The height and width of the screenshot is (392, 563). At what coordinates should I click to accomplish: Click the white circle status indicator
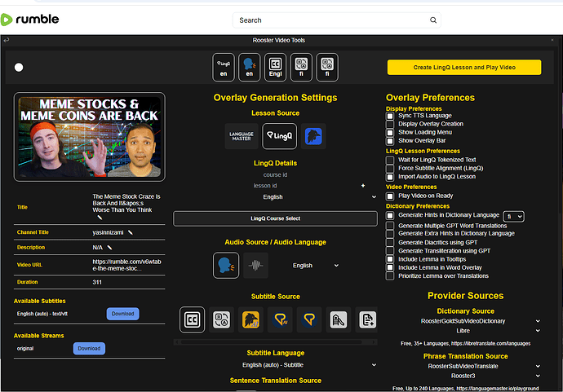[x=19, y=68]
